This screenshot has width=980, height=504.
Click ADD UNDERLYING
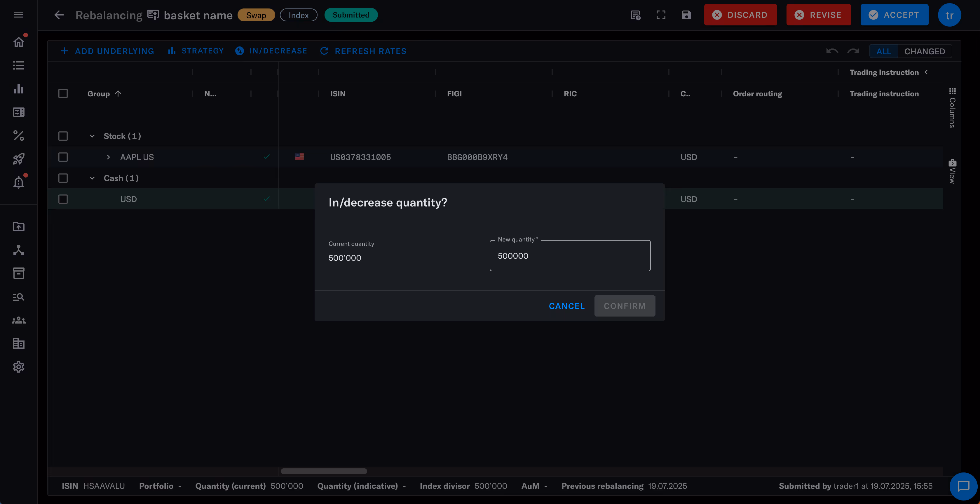[x=107, y=51]
